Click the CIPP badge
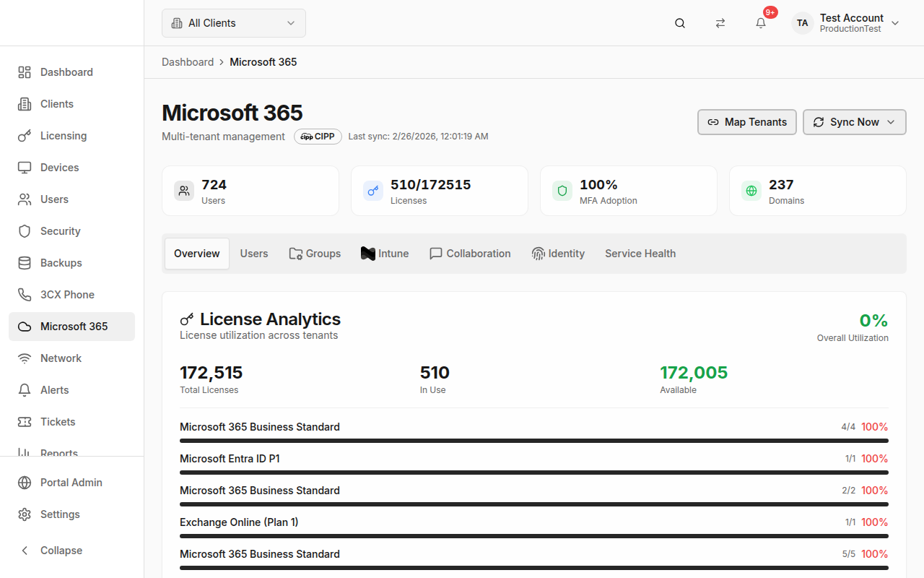The image size is (924, 578). click(x=318, y=137)
